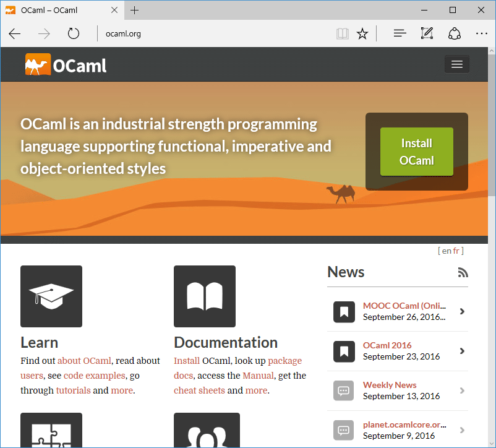Screen dimensions: 496x448
Task: Select the Learn graduation cap icon
Action: point(51,296)
